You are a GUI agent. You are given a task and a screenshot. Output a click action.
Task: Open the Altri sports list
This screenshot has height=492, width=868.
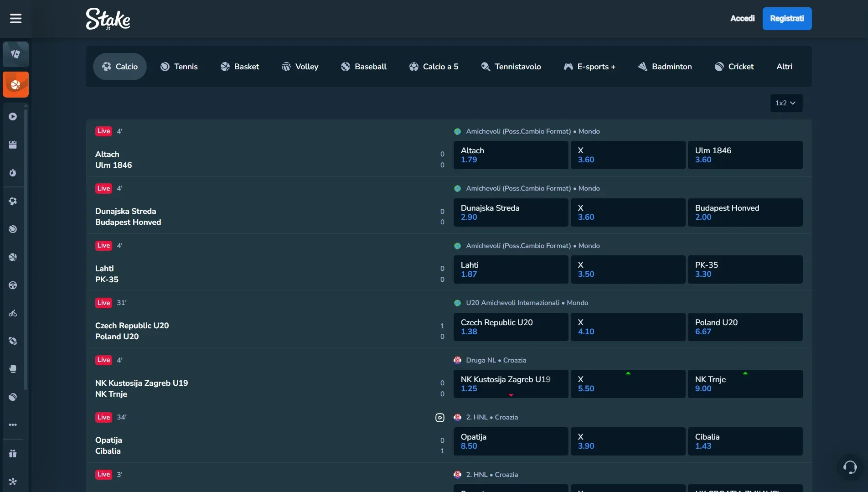[785, 67]
